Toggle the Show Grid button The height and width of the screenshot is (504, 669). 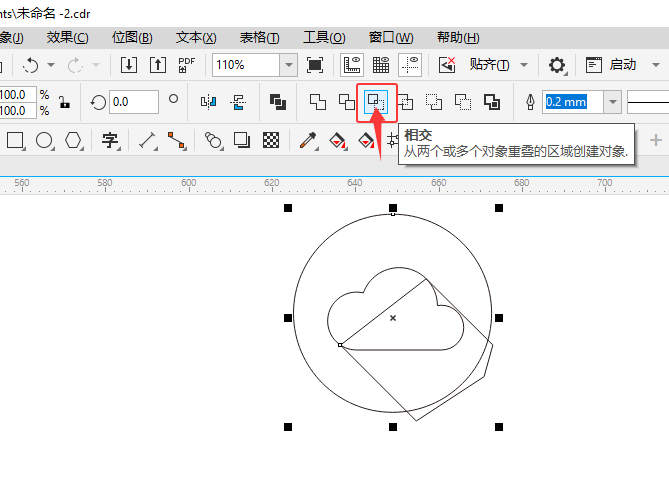pyautogui.click(x=381, y=65)
